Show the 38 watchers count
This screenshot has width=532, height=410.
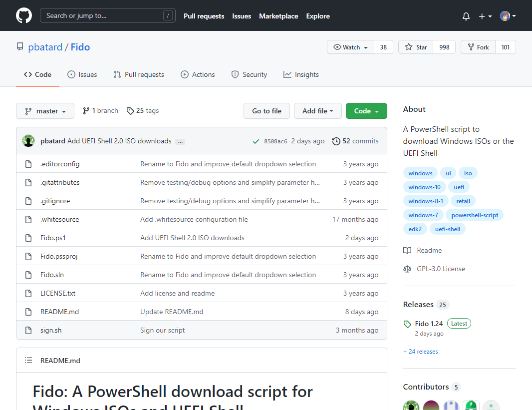[383, 47]
